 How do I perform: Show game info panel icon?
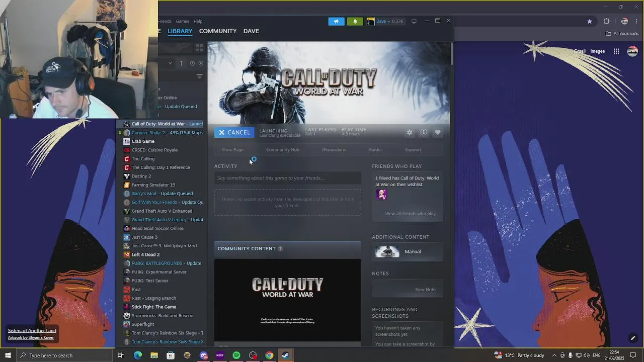[x=424, y=132]
